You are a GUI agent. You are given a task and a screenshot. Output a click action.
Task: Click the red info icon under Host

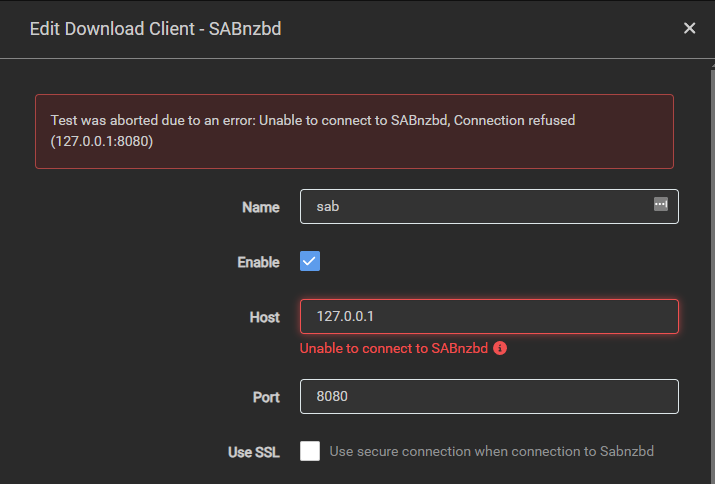pos(500,348)
